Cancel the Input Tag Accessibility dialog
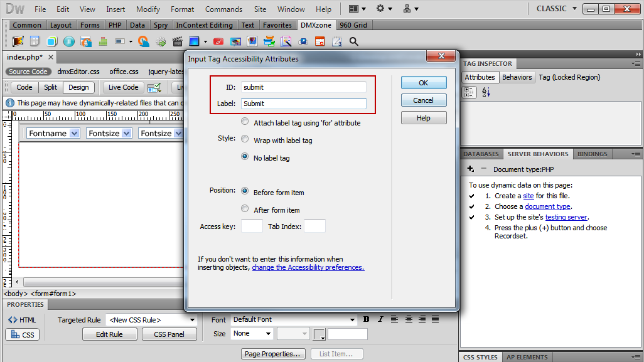The width and height of the screenshot is (644, 362). tap(424, 100)
